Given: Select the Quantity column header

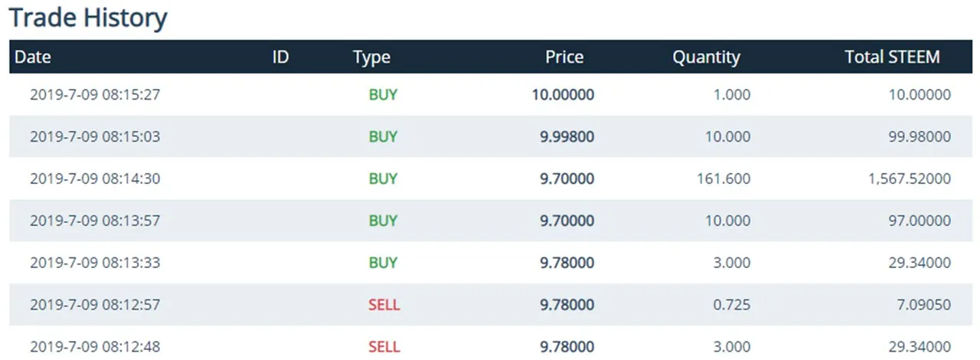Looking at the screenshot, I should (x=706, y=57).
